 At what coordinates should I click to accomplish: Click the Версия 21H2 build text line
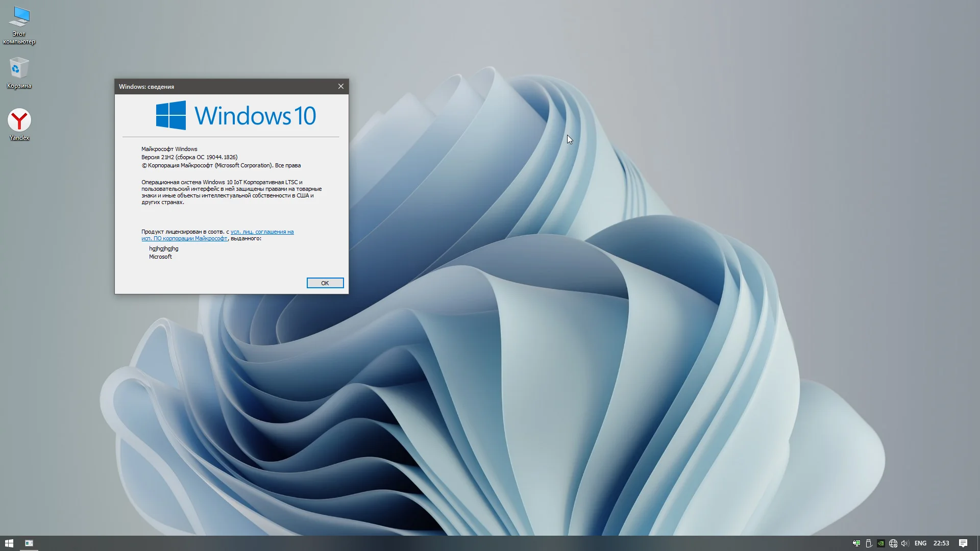(x=189, y=157)
